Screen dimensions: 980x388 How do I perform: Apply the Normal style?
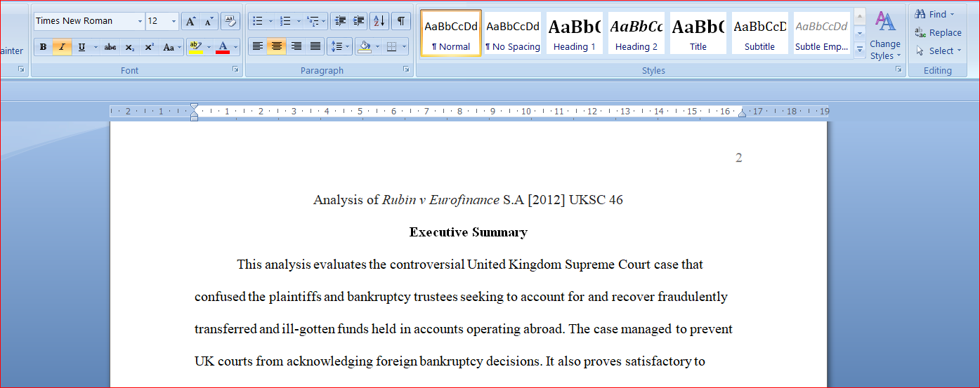(x=451, y=33)
